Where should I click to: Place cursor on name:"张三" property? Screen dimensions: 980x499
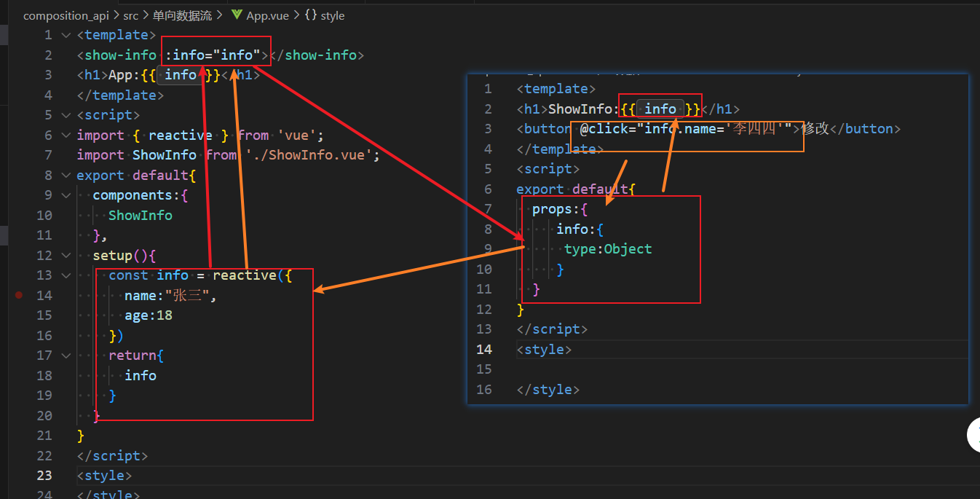point(170,295)
